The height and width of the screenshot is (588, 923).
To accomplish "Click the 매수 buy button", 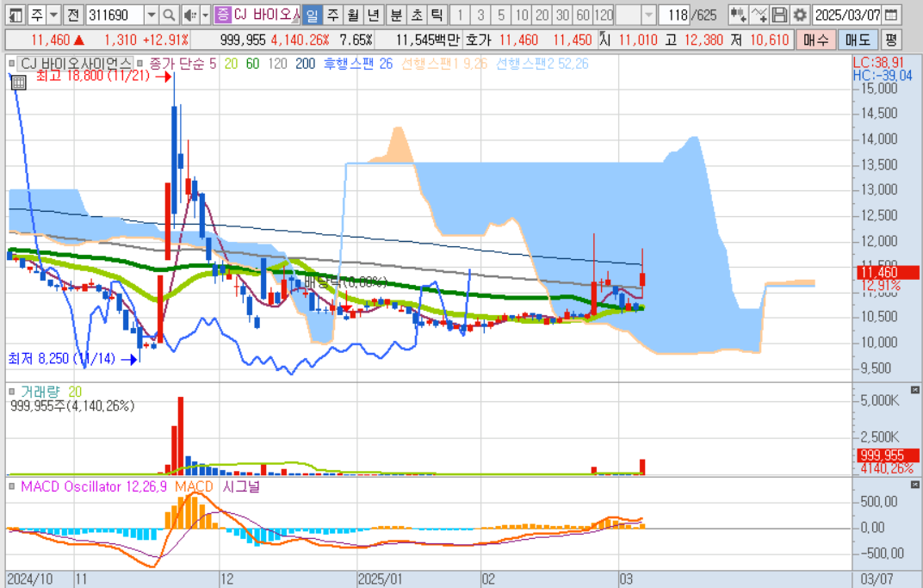I will [x=816, y=40].
